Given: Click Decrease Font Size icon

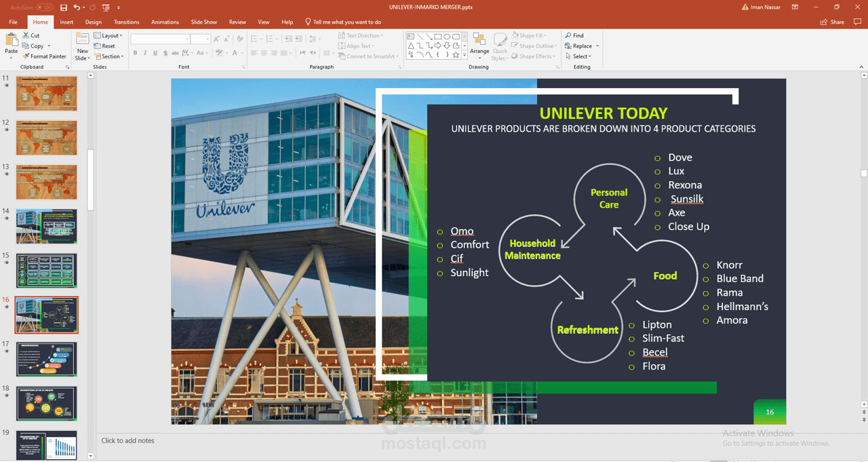Looking at the screenshot, I should pos(226,39).
